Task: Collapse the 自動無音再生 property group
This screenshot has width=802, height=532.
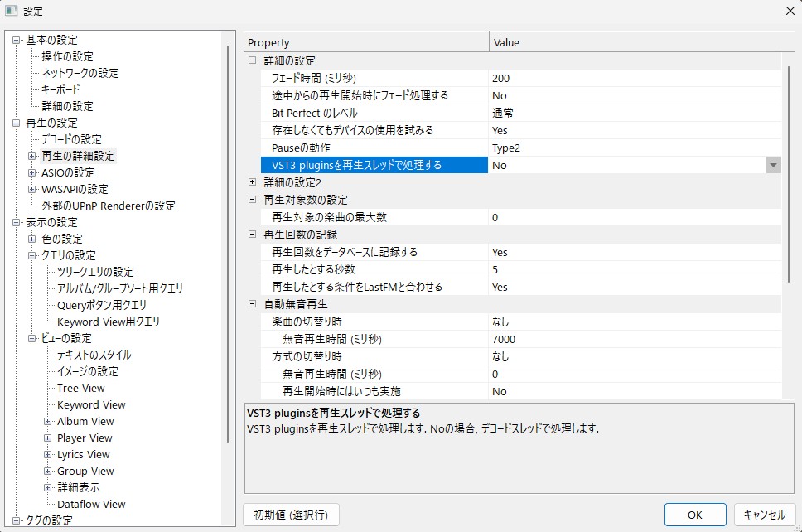Action: (x=253, y=304)
